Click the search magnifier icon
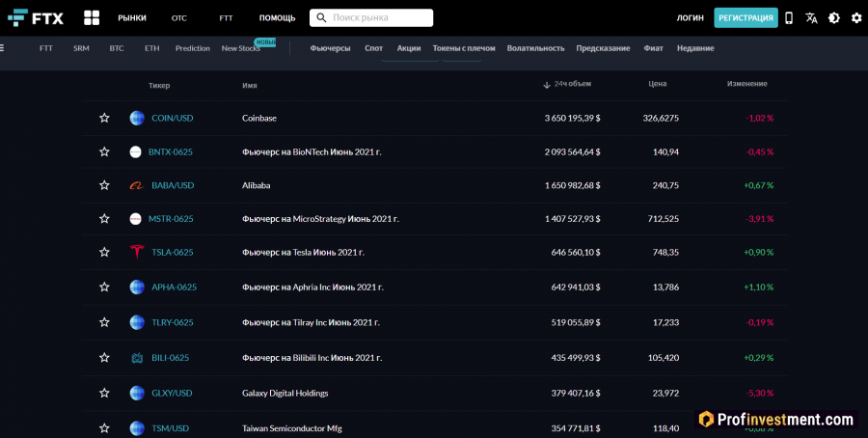This screenshot has width=868, height=438. coord(321,17)
